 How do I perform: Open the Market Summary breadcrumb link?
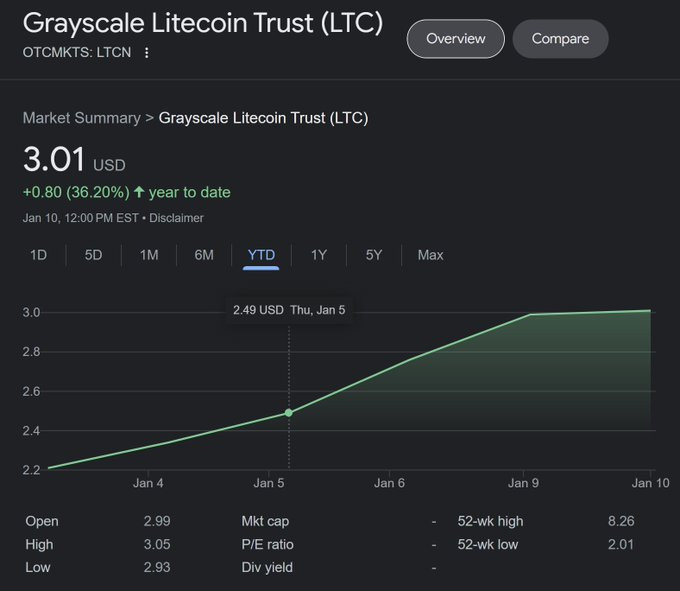click(x=81, y=118)
